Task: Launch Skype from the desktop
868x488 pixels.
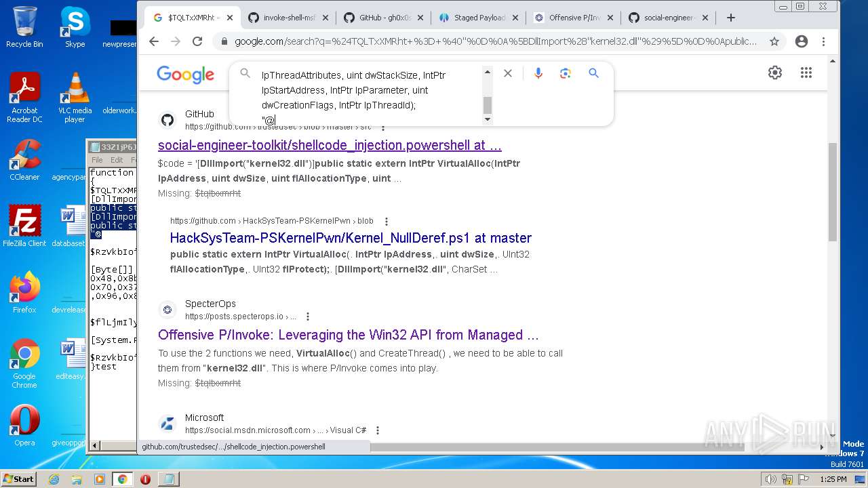Action: (75, 27)
